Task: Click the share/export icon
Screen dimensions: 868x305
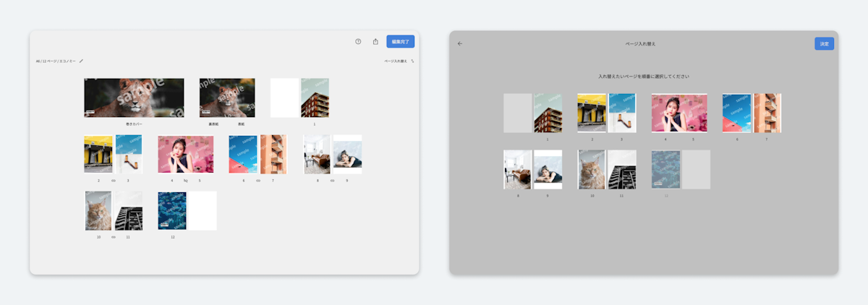Action: [x=375, y=42]
